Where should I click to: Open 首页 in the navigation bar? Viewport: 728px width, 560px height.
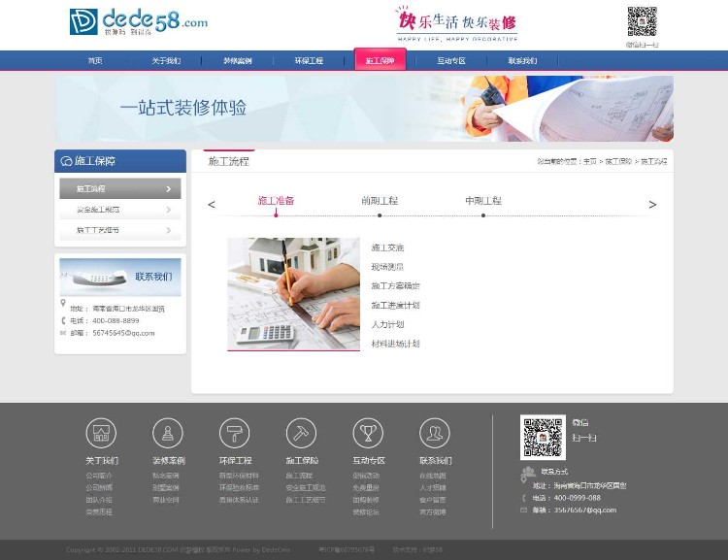(x=94, y=60)
